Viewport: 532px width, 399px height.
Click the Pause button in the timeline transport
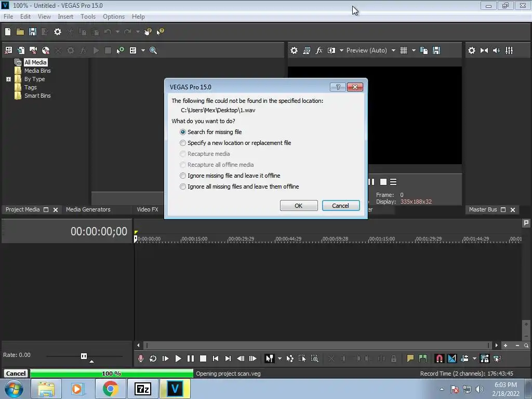[191, 358]
